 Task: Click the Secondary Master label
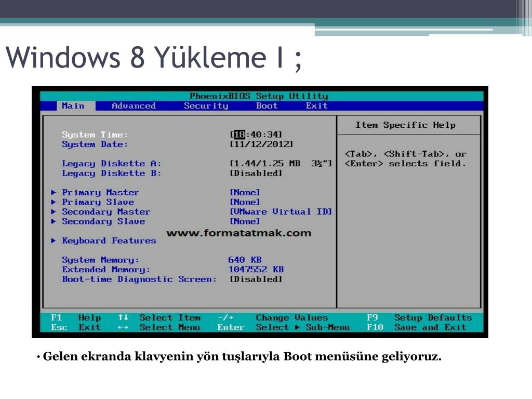106,212
